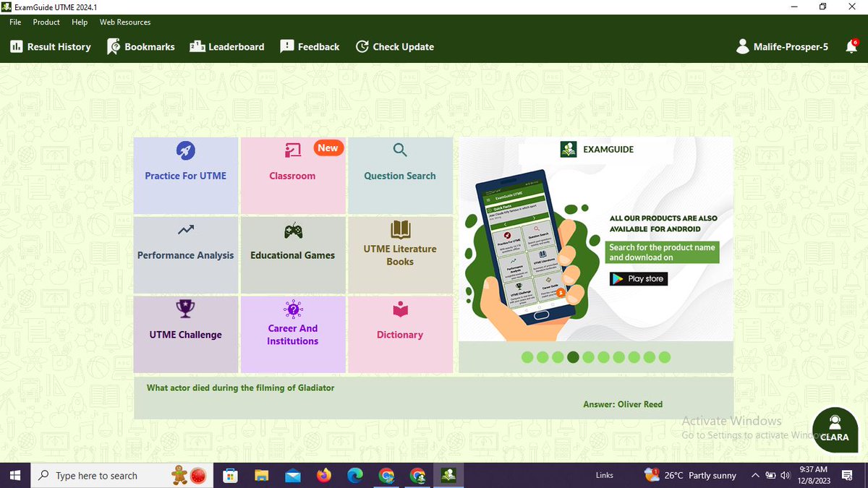The width and height of the screenshot is (868, 488).
Task: Select the ninth carousel dot
Action: coord(650,357)
